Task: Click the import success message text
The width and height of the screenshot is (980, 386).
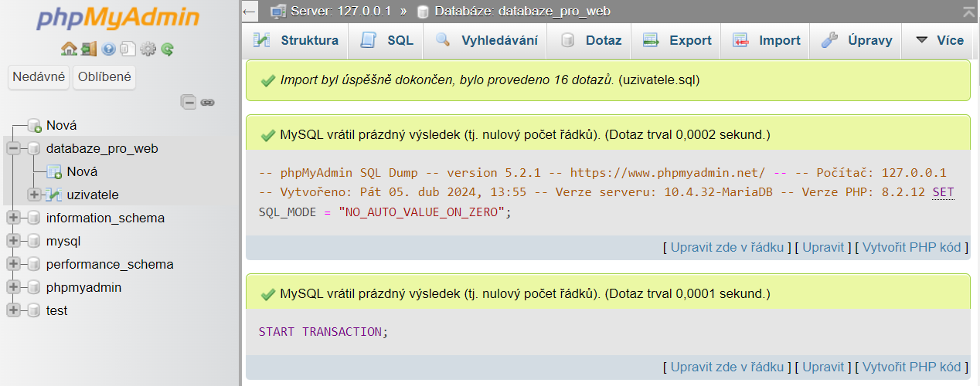Action: point(490,80)
